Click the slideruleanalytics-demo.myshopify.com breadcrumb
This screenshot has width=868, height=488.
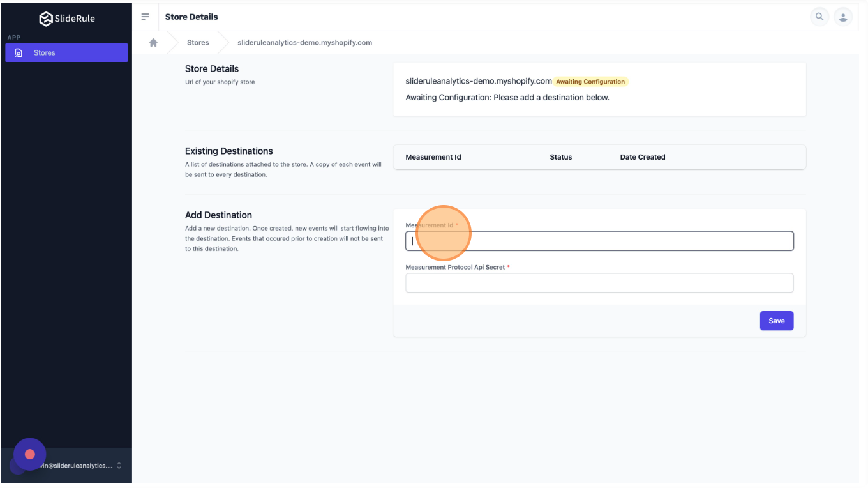304,43
